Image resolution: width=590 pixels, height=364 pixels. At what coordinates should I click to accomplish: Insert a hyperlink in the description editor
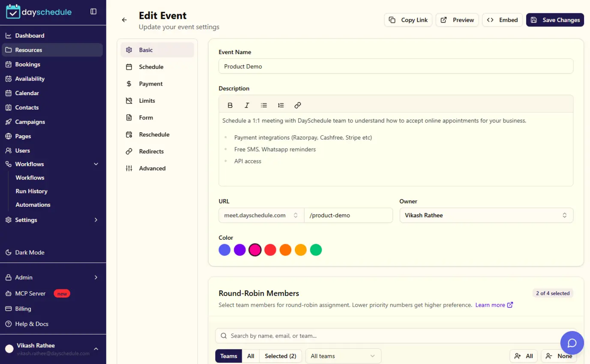pyautogui.click(x=298, y=105)
